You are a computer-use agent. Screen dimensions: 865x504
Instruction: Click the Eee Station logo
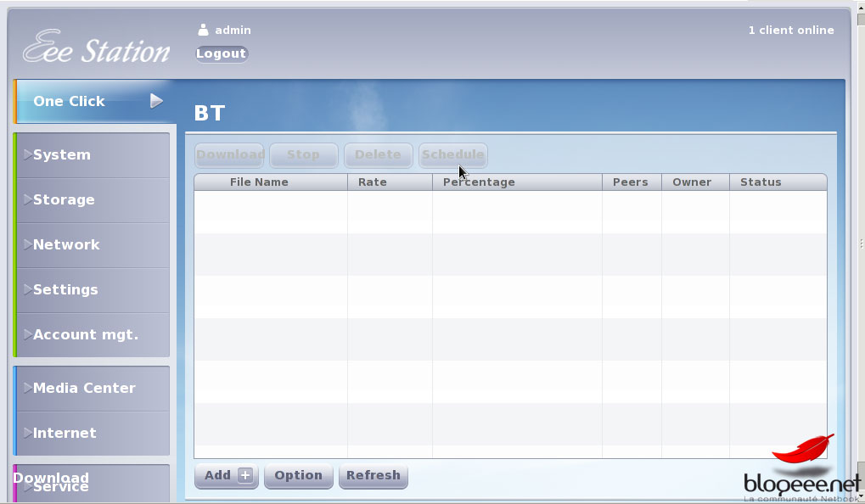tap(96, 48)
